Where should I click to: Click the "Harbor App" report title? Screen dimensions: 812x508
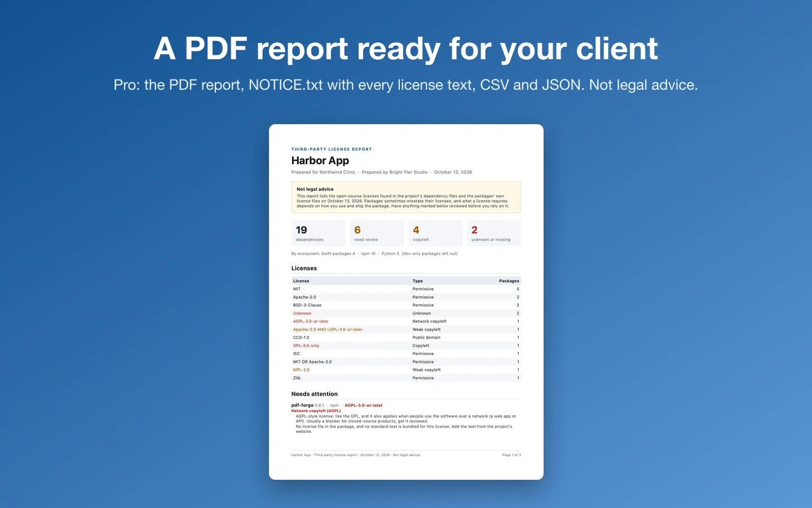pyautogui.click(x=320, y=161)
